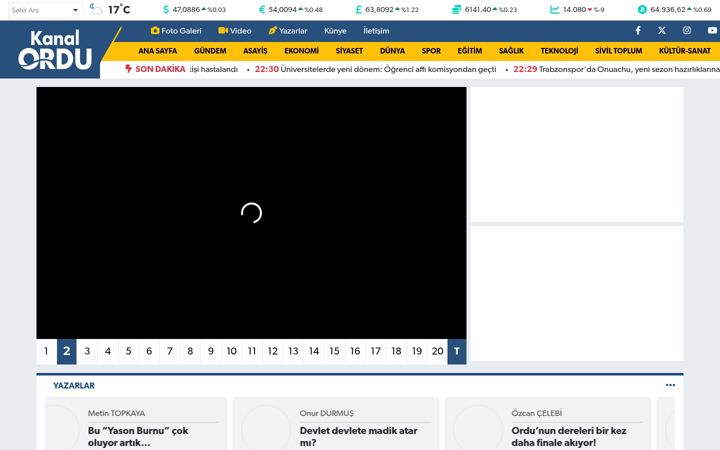Image resolution: width=720 pixels, height=450 pixels.
Task: Go to ANA SAYFA menu item
Action: [x=158, y=51]
